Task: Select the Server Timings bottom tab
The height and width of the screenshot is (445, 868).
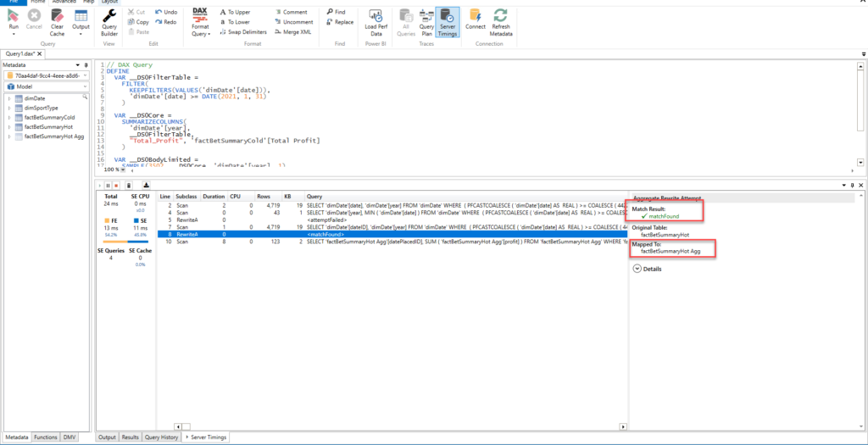Action: [x=205, y=437]
